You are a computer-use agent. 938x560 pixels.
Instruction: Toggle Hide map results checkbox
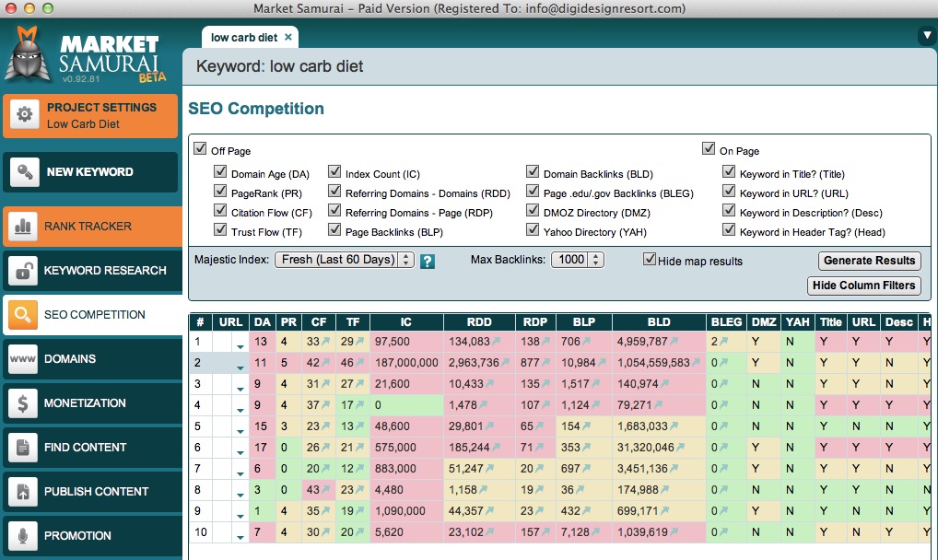(649, 259)
